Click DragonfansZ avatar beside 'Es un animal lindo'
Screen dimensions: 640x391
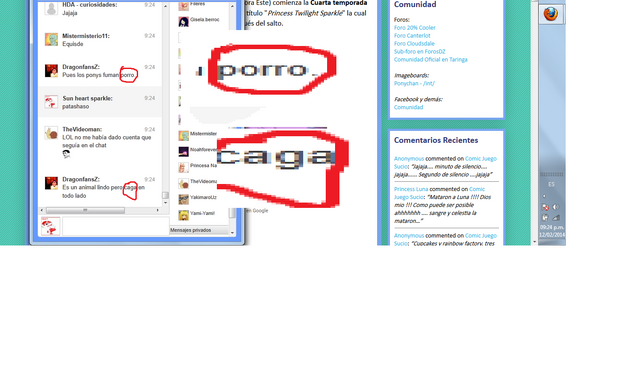51,183
